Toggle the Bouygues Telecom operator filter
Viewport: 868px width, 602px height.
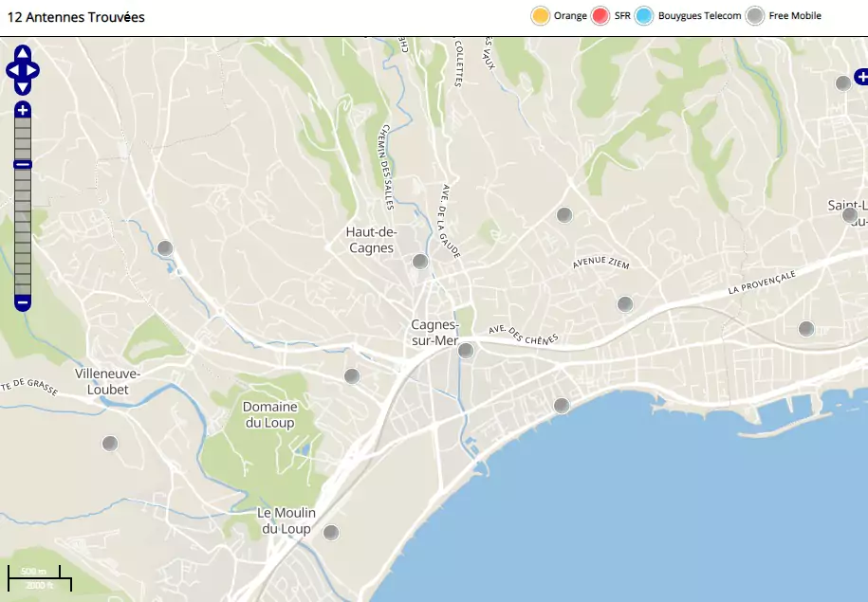click(x=644, y=16)
